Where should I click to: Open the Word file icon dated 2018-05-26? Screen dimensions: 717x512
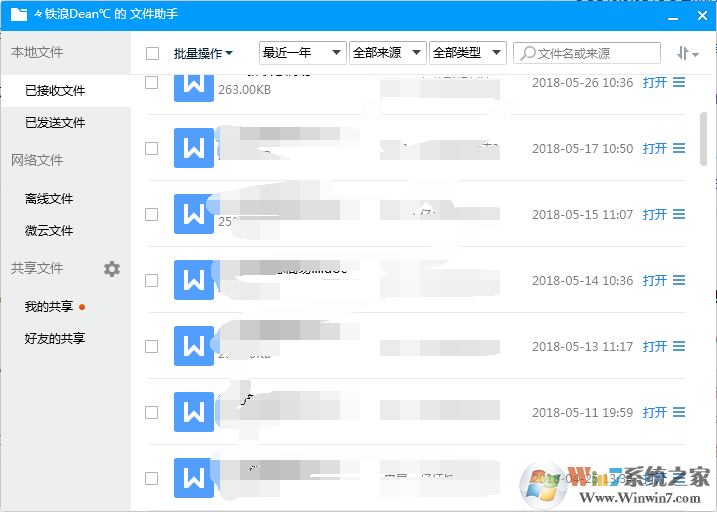tap(194, 88)
